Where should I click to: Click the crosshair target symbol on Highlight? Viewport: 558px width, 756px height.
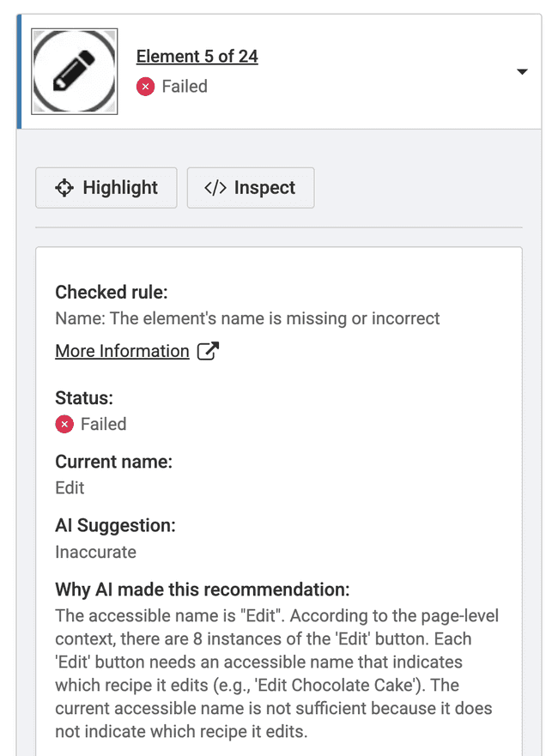(x=64, y=187)
